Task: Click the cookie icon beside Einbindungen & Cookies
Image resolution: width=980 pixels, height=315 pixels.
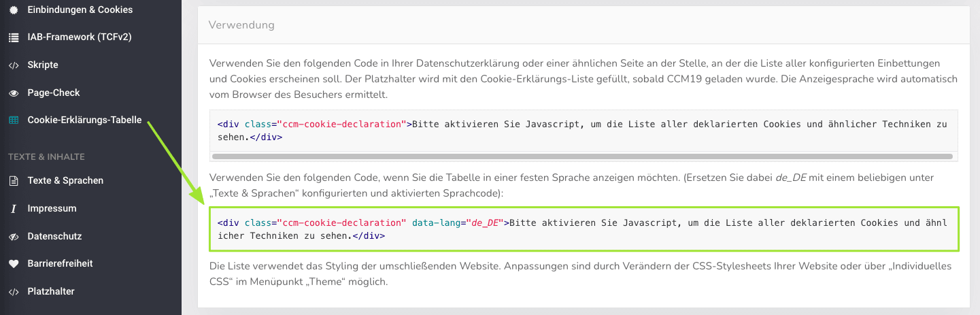Action: (x=14, y=10)
